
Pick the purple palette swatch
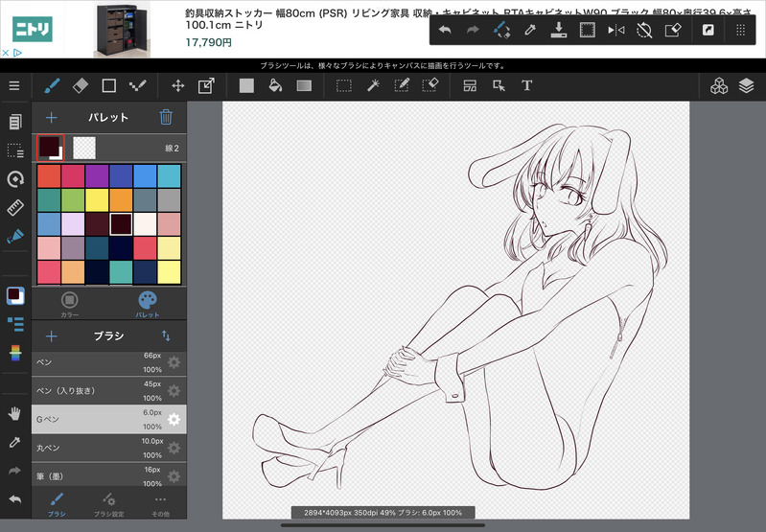[97, 176]
